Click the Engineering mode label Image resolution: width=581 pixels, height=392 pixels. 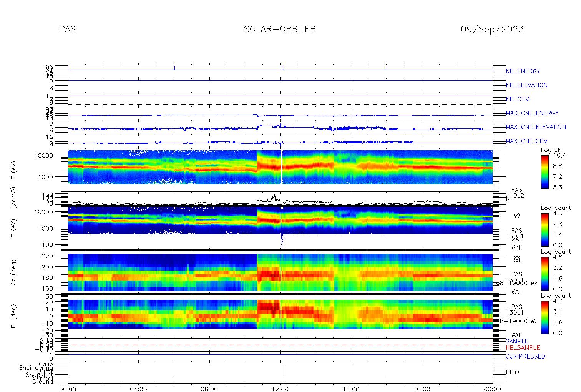37,368
